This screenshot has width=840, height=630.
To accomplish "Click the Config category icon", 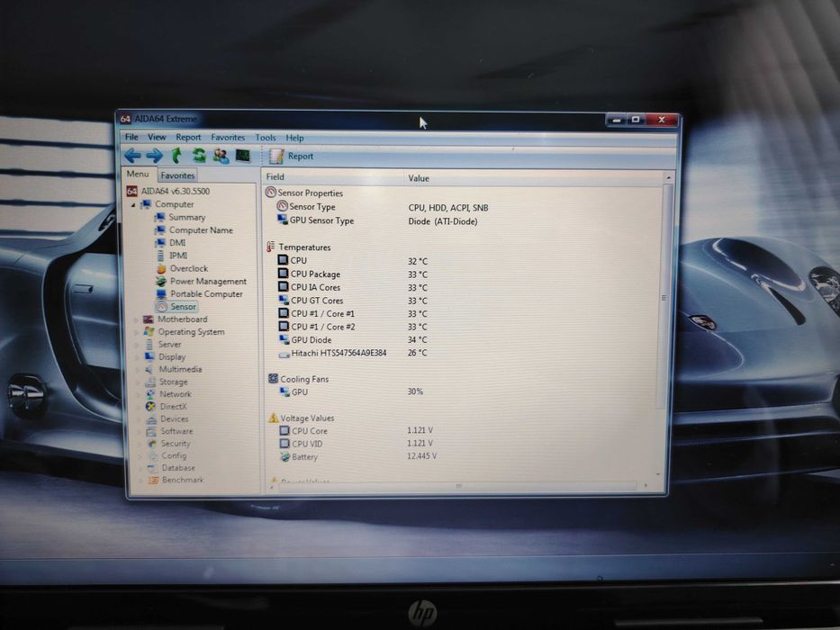I will coord(153,456).
